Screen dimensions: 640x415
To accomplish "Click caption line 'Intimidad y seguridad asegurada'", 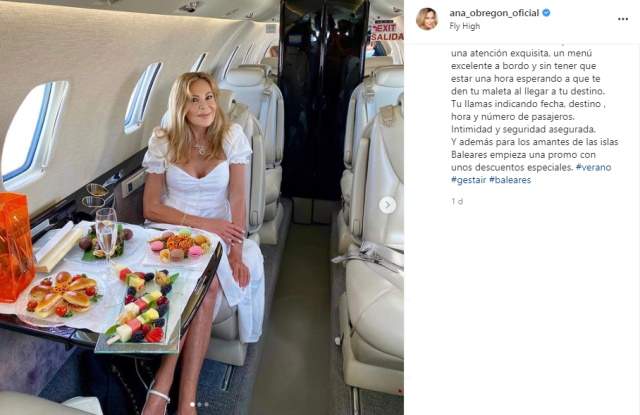I will click(x=523, y=129).
